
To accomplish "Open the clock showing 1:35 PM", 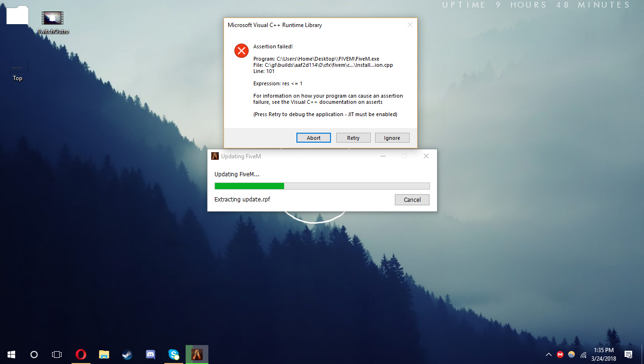I will [x=604, y=355].
